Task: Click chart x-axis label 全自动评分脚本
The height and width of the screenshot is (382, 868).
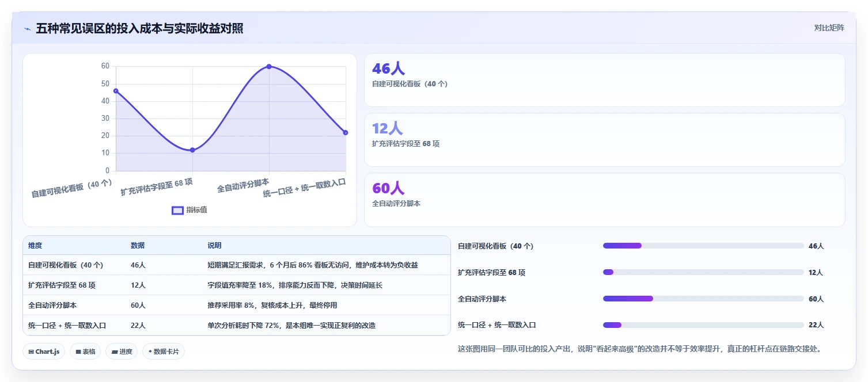Action: [243, 185]
